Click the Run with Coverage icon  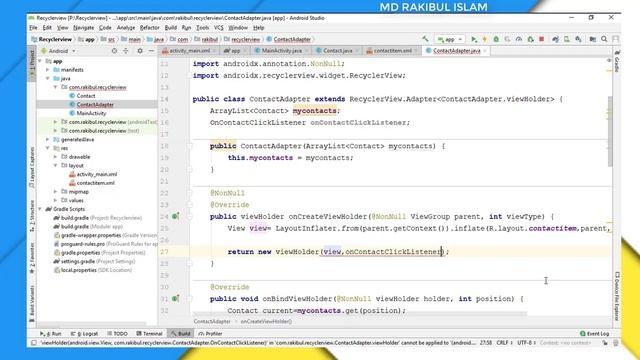tap(507, 39)
